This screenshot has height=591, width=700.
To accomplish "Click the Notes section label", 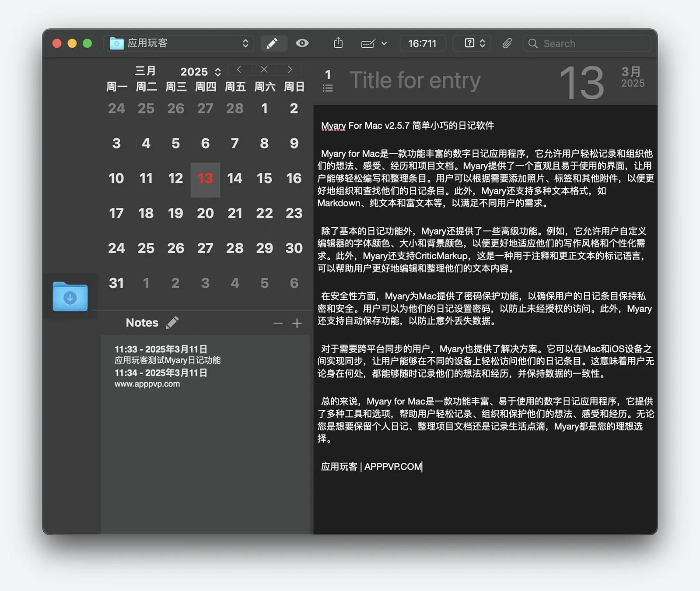I will coord(142,323).
